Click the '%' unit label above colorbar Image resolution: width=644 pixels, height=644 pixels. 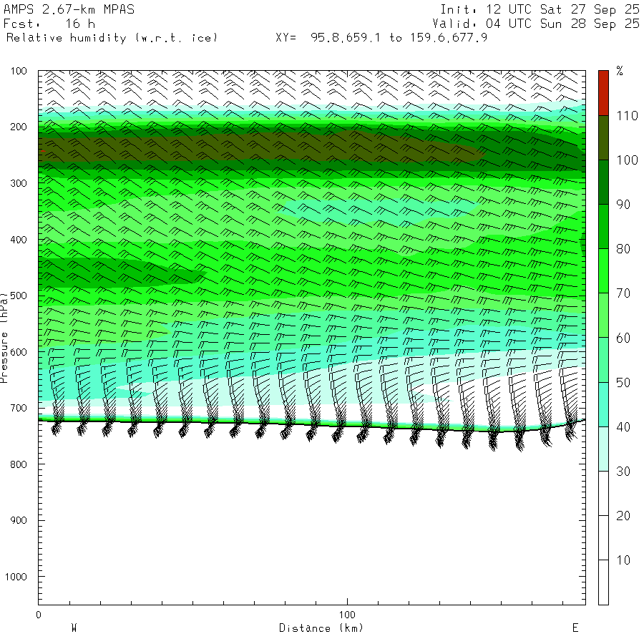click(620, 71)
